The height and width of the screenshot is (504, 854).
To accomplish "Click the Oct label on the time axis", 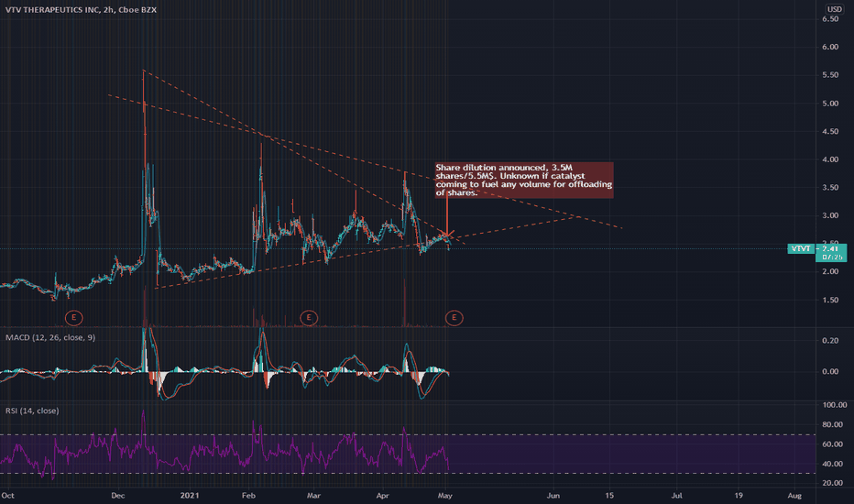I will pyautogui.click(x=7, y=496).
